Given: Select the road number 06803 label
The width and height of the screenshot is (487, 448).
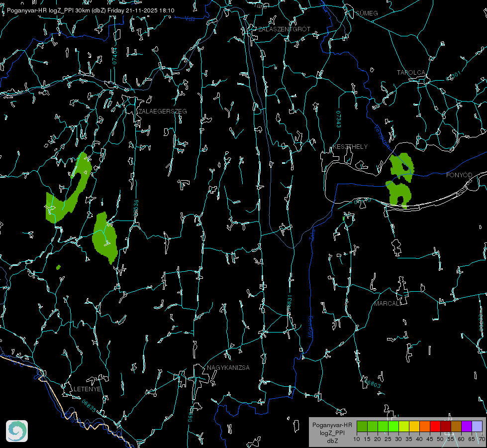Looking at the screenshot, I should (373, 383).
